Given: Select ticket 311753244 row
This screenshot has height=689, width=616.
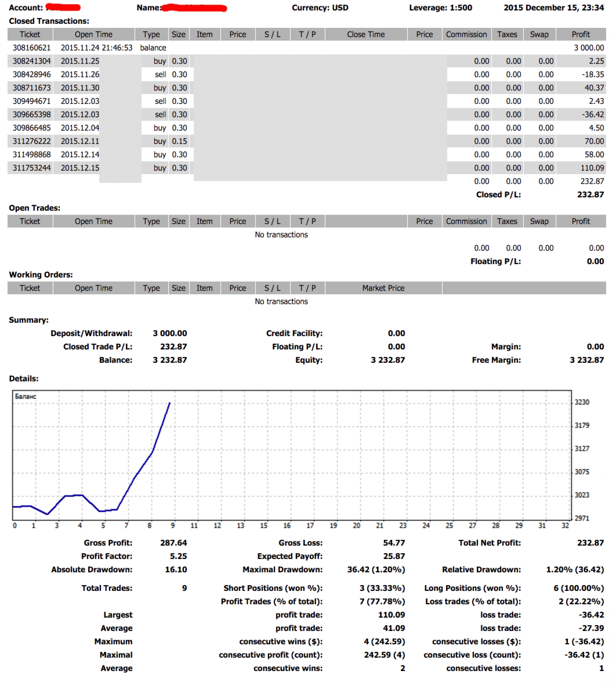Looking at the screenshot, I should pos(31,168).
